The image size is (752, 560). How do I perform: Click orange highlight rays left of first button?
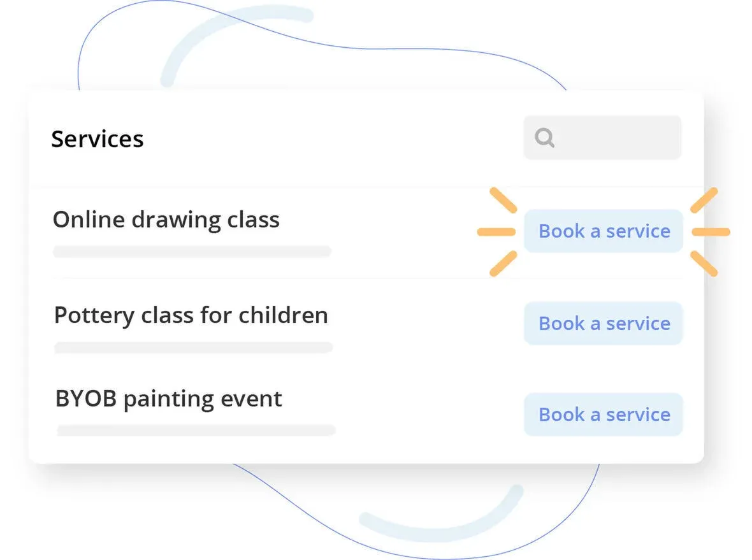[497, 232]
